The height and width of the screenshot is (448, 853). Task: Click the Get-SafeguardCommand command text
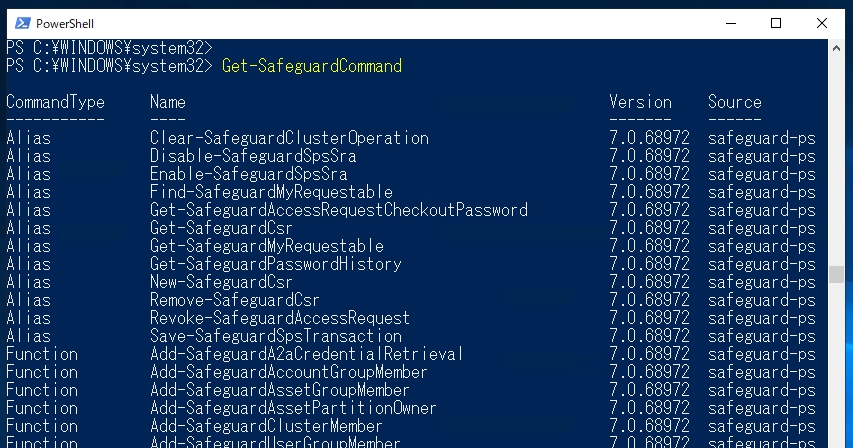tap(312, 66)
